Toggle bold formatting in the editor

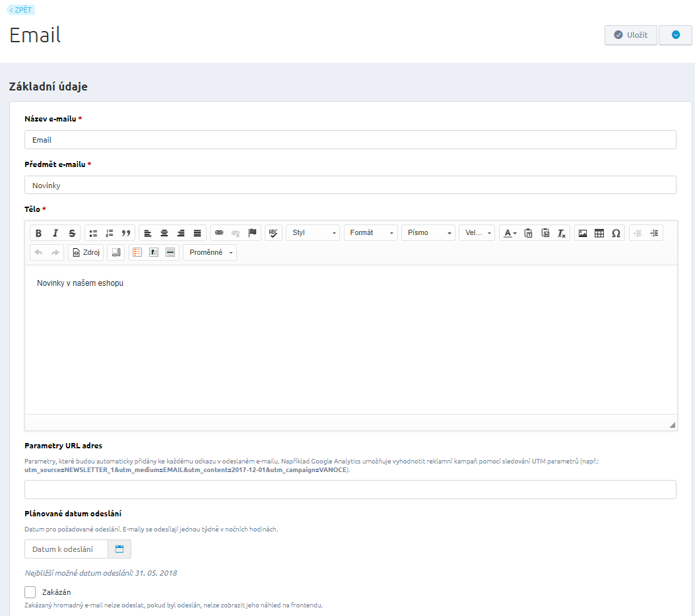click(x=38, y=233)
